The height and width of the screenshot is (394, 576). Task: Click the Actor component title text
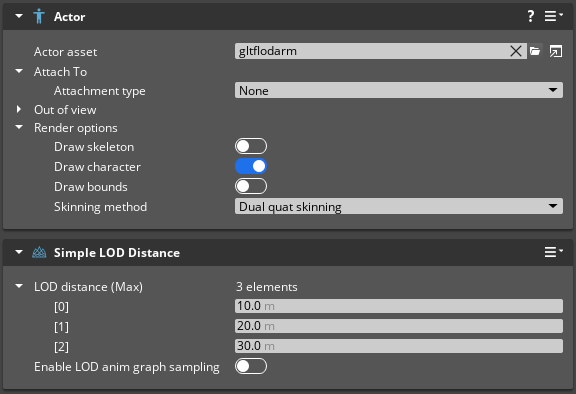point(69,17)
